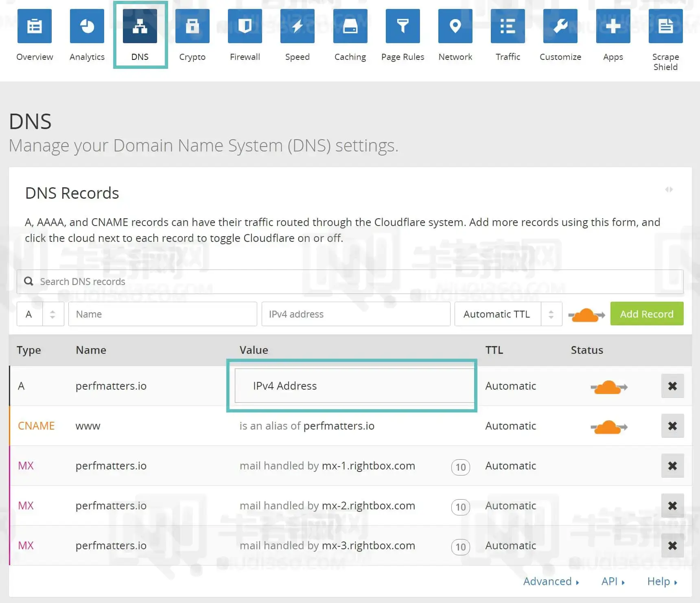The image size is (700, 603).
Task: Open the record type A dropdown
Action: tap(40, 314)
